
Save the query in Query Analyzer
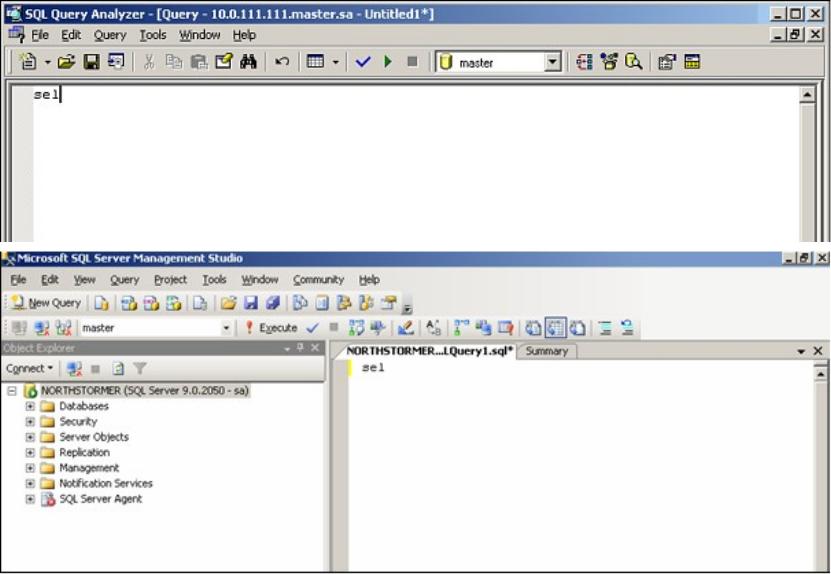[92, 62]
